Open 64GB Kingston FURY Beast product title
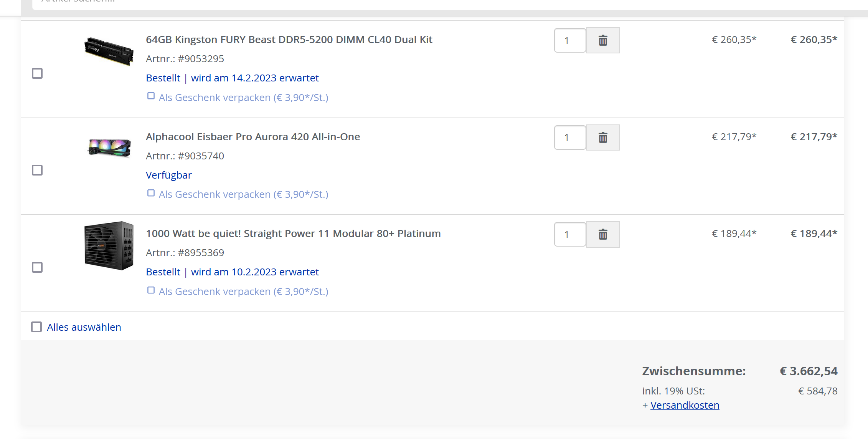Viewport: 868px width, 439px height. 289,40
